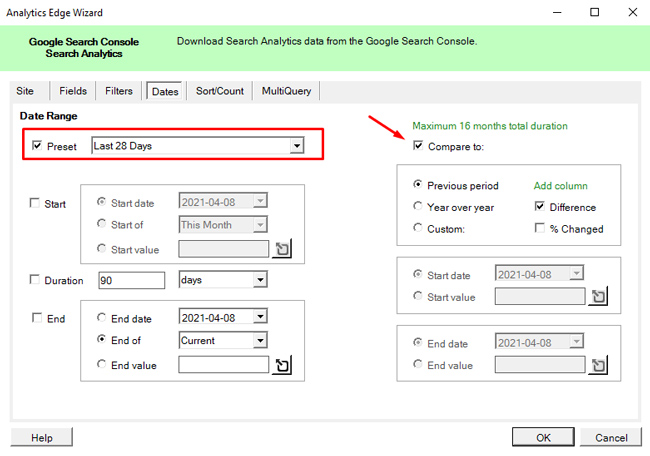Click the Cancel button

(611, 437)
